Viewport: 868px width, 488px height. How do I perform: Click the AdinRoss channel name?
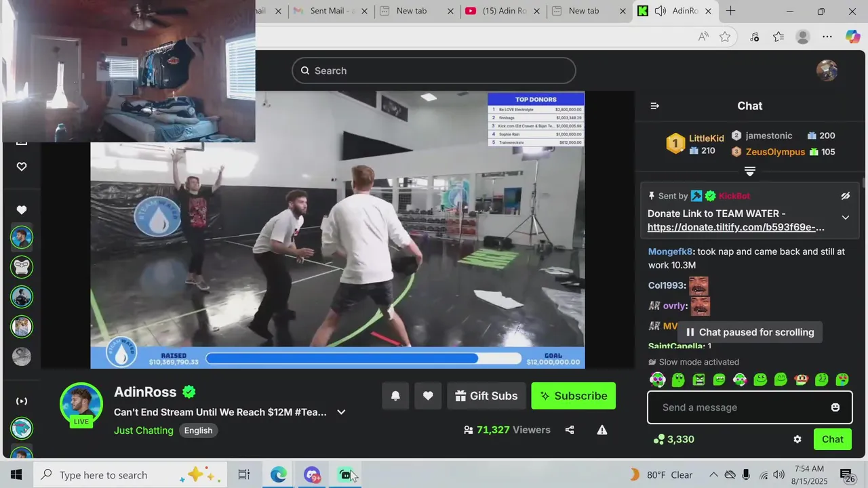(x=145, y=392)
